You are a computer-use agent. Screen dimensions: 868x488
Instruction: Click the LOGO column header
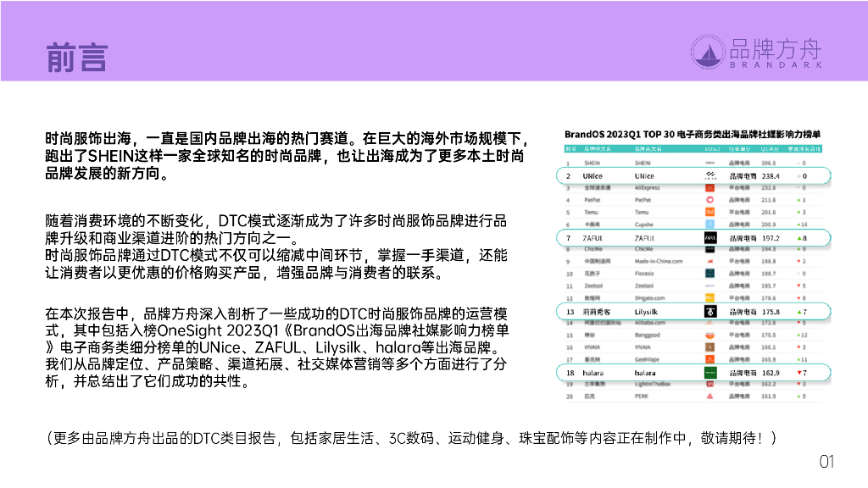pyautogui.click(x=712, y=149)
